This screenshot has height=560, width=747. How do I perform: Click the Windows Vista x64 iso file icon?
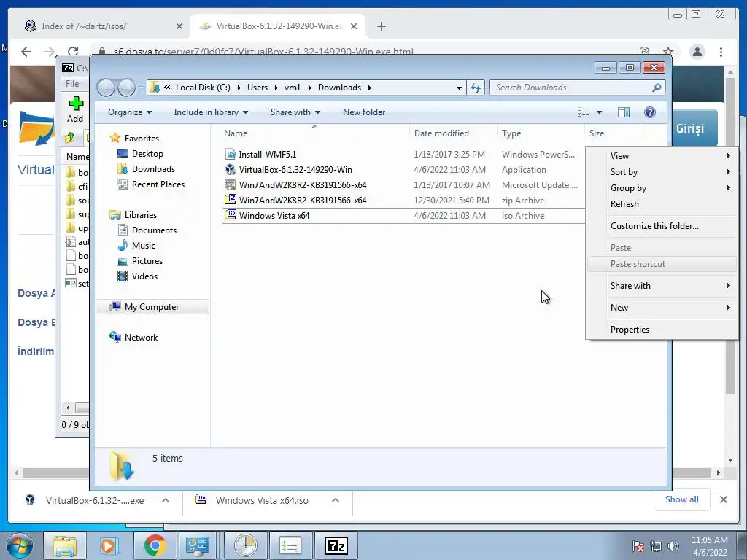click(231, 215)
